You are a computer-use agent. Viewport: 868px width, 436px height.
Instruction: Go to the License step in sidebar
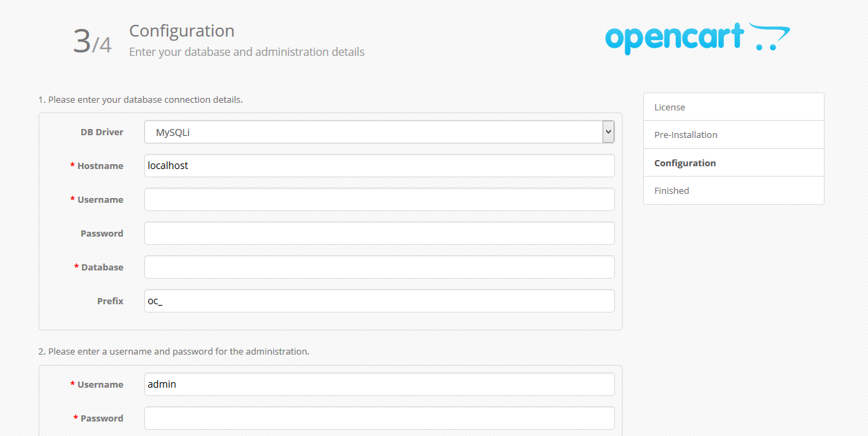[x=734, y=107]
